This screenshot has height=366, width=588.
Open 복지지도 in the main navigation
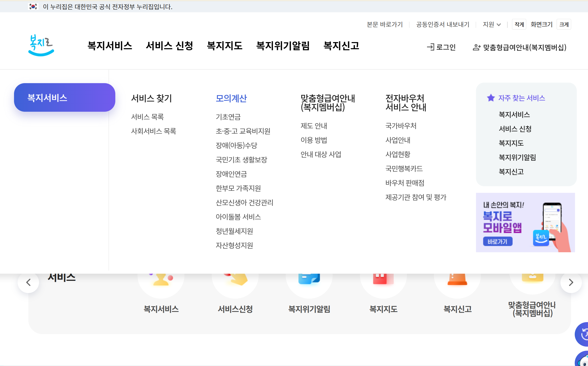tap(224, 46)
